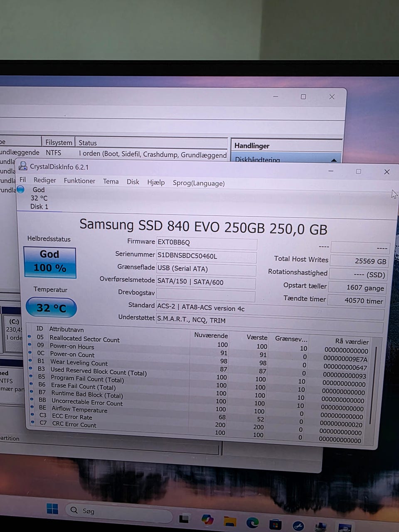Open the Rediger menu
399x532 pixels.
(45, 180)
